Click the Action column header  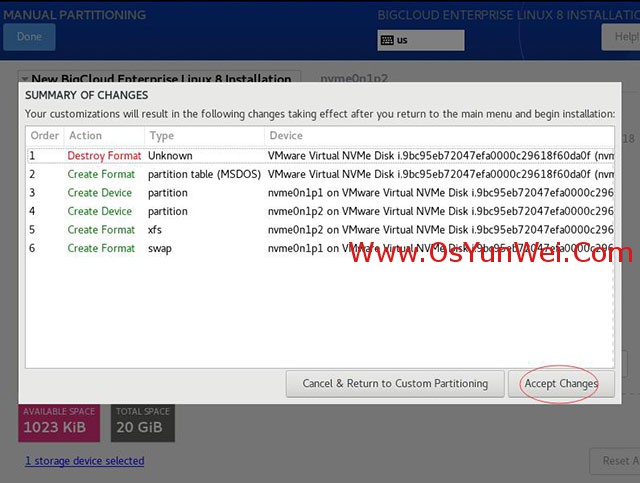(x=104, y=136)
